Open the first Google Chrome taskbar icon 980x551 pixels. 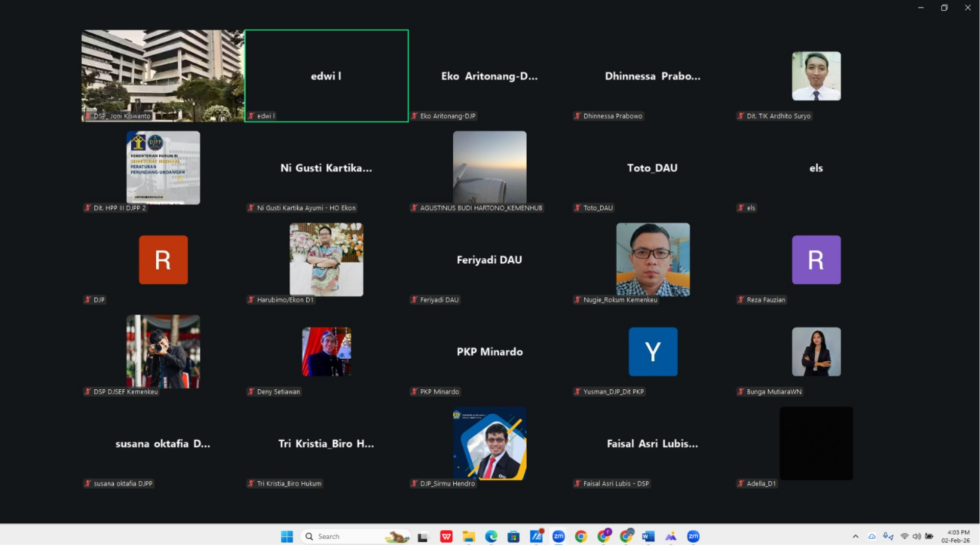581,536
